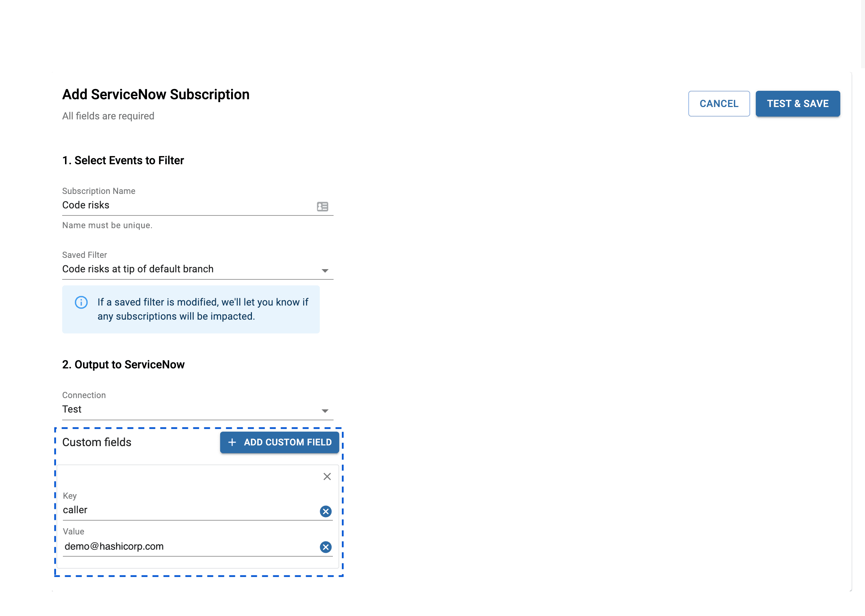Select the 'Code risks at tip of default branch' value
Screen dimensions: 865x616
(138, 269)
